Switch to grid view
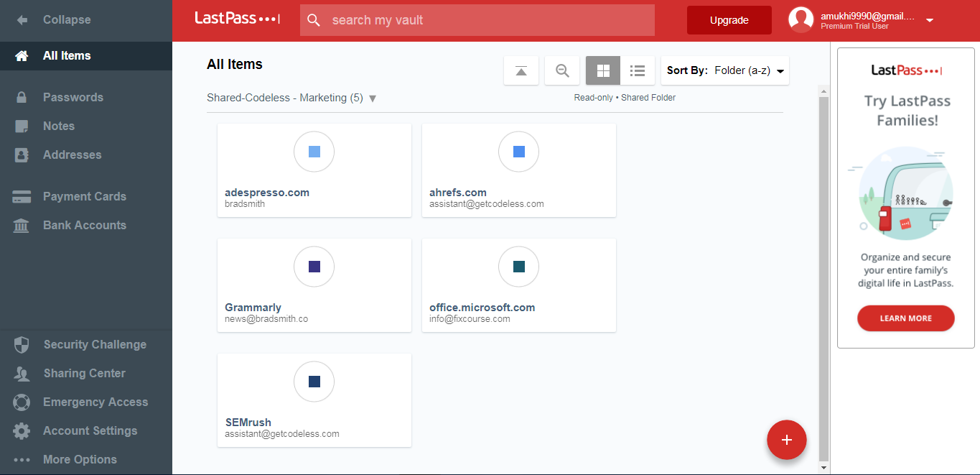This screenshot has width=980, height=475. (603, 70)
